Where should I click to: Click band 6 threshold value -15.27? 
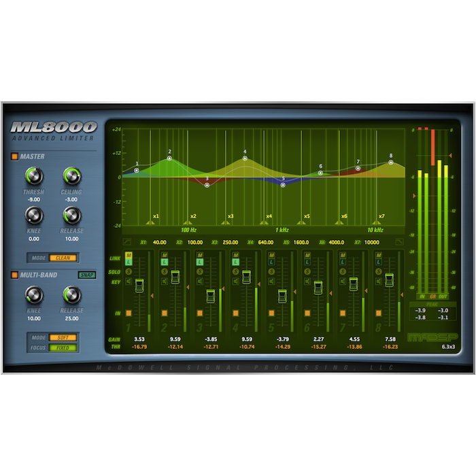(x=318, y=347)
